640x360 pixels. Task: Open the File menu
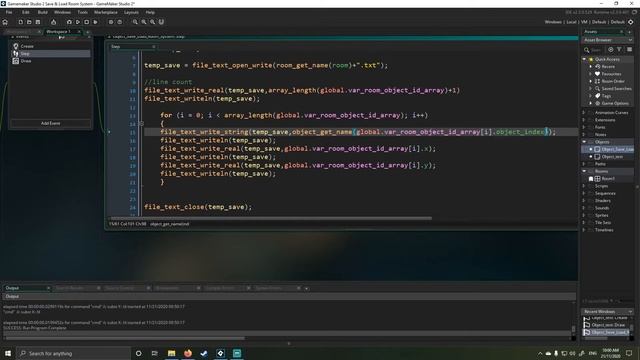9,12
